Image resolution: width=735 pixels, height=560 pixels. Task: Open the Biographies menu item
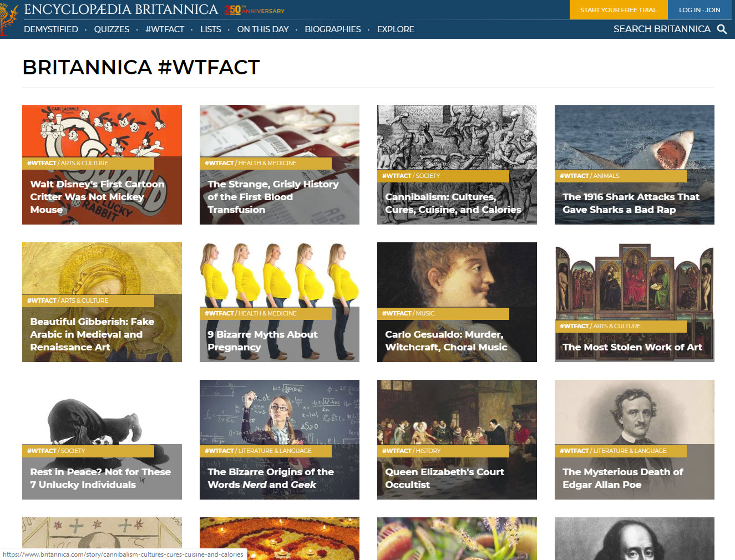pyautogui.click(x=333, y=29)
